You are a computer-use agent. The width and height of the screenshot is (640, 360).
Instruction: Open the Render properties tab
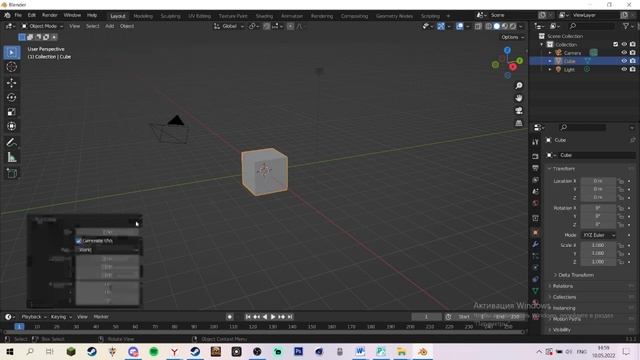(536, 156)
